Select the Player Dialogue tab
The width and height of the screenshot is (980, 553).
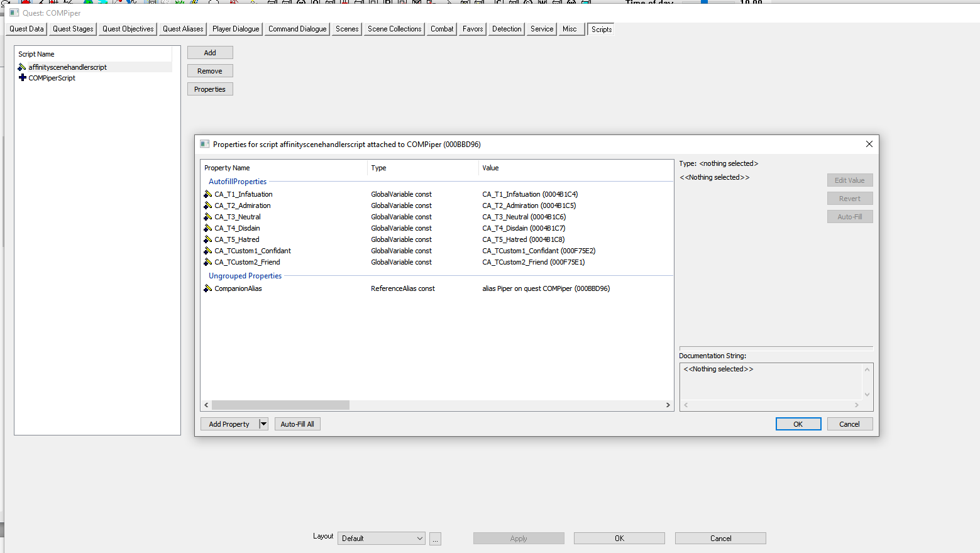(x=236, y=29)
